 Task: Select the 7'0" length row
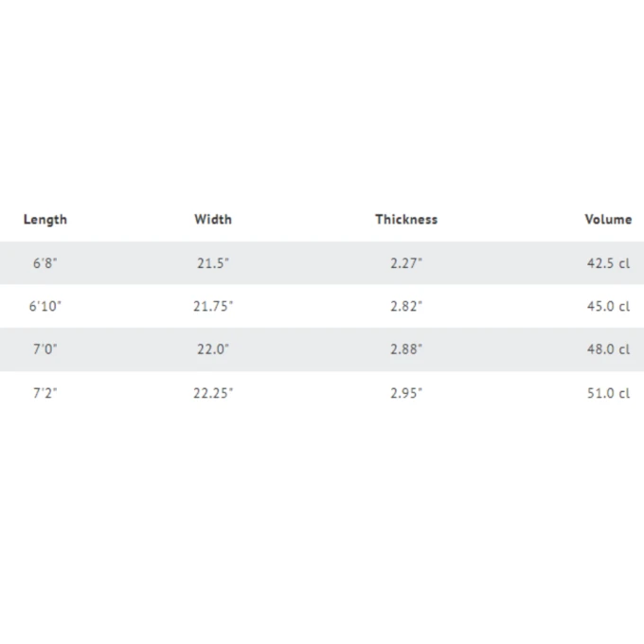pos(45,349)
